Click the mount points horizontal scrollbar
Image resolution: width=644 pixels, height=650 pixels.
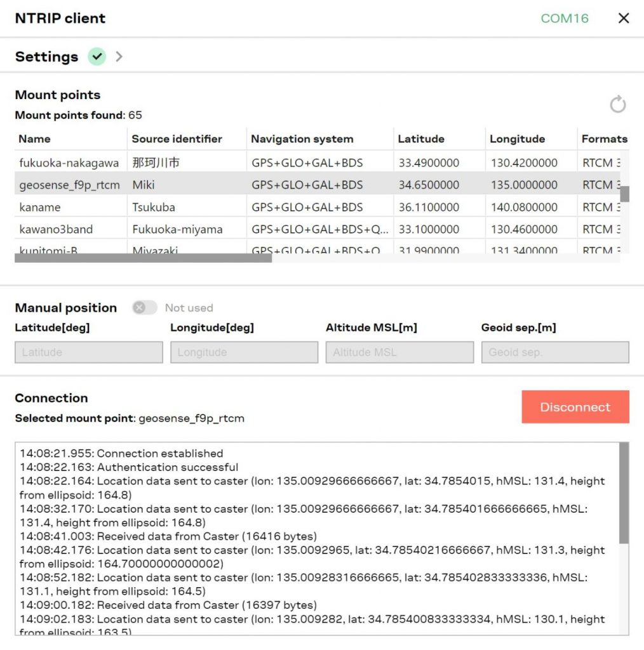pos(143,258)
